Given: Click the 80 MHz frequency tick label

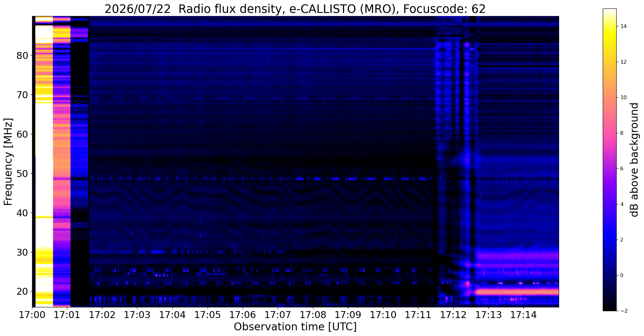Looking at the screenshot, I should [x=22, y=56].
